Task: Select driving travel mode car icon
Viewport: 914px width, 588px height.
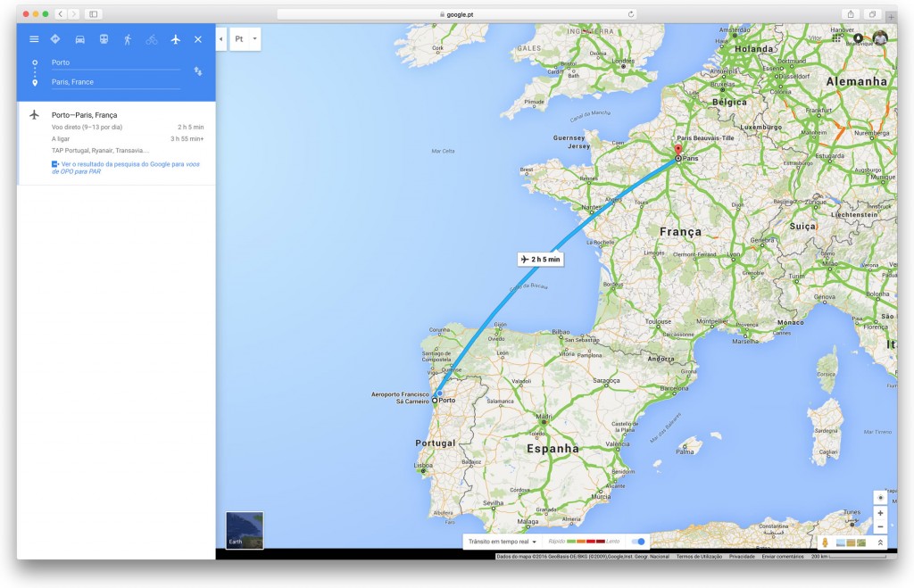Action: 79,39
